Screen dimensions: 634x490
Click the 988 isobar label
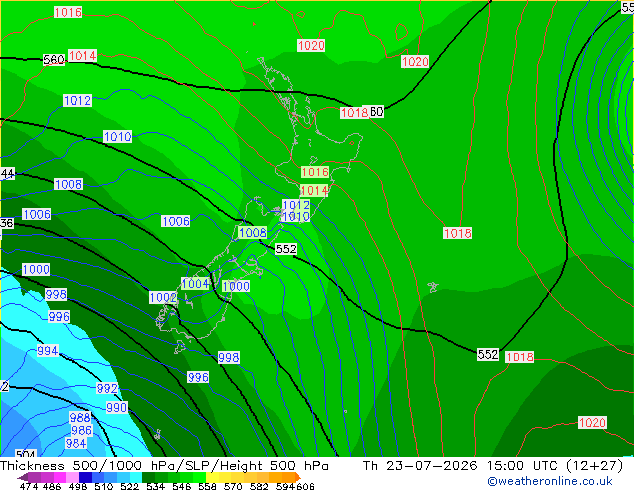[80, 418]
